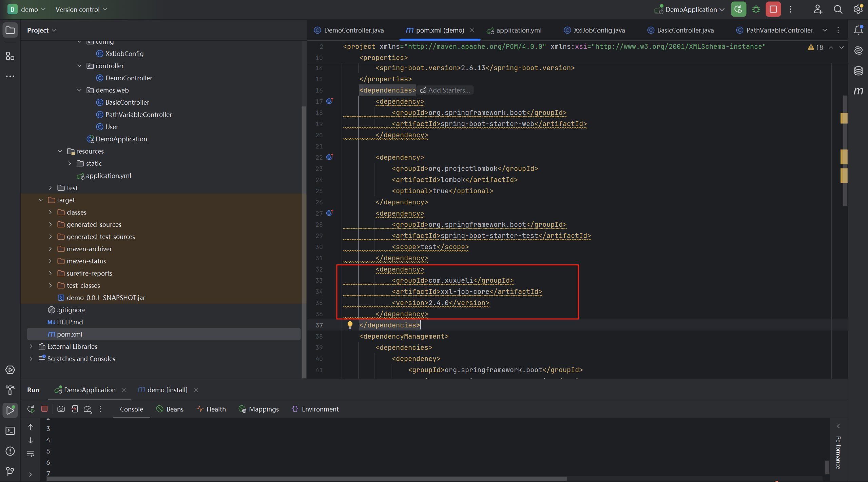Collapse the target folder
Viewport: 868px width, 482px height.
tap(41, 200)
